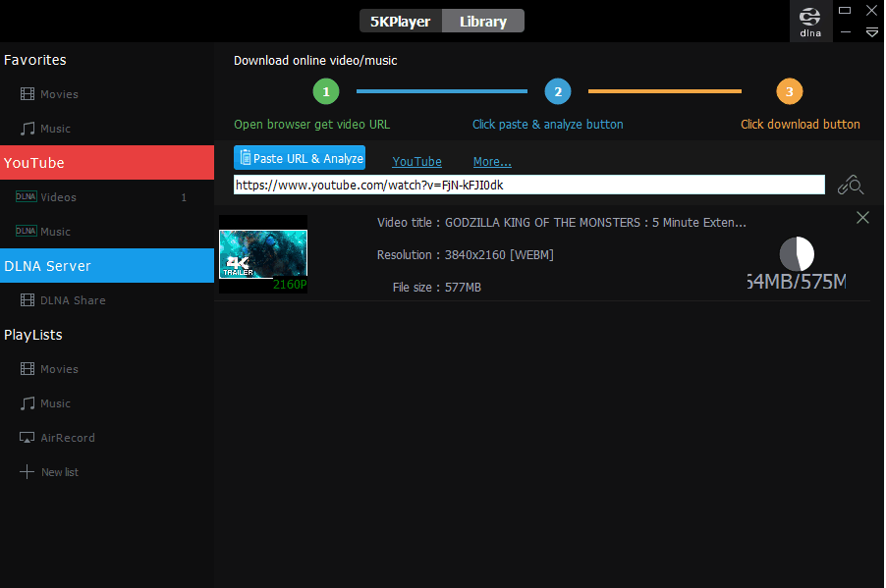The height and width of the screenshot is (588, 886).
Task: Select the DLNA Server section in the sidebar
Action: coord(107,265)
